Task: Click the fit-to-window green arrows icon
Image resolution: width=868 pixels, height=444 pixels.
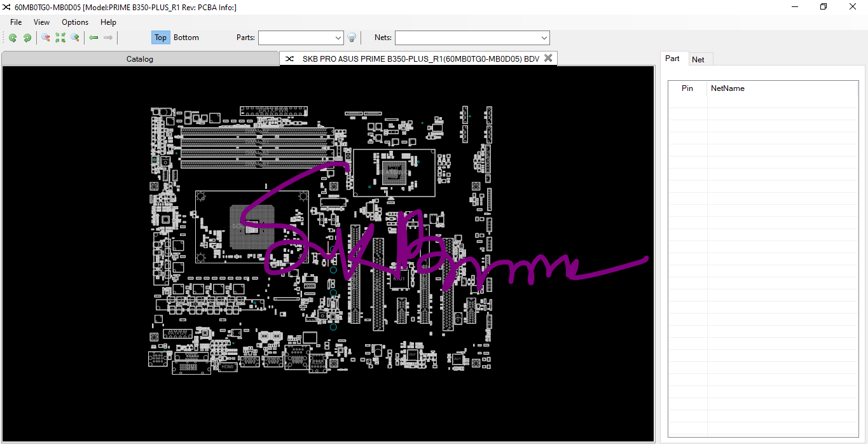Action: pyautogui.click(x=60, y=38)
